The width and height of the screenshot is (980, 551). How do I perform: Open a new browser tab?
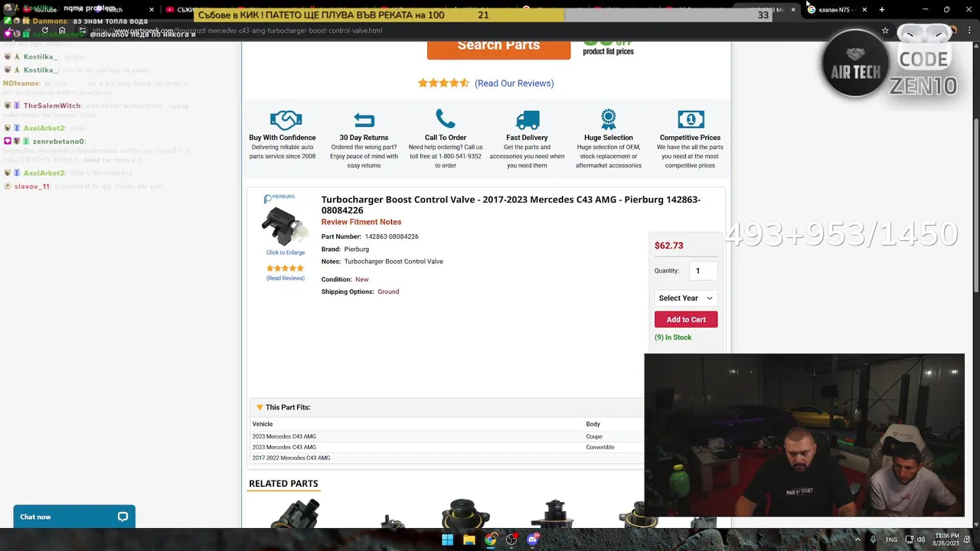(881, 9)
